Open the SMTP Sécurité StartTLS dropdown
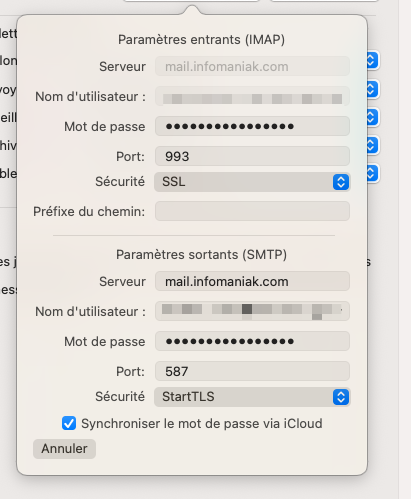This screenshot has width=411, height=499. point(252,397)
